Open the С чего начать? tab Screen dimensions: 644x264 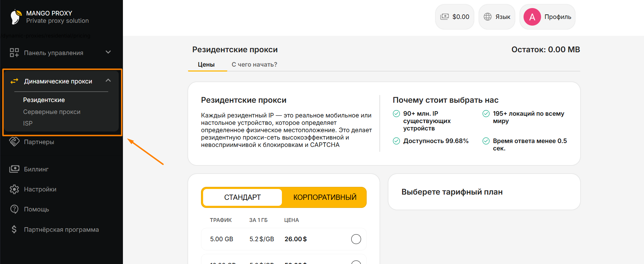click(x=254, y=65)
